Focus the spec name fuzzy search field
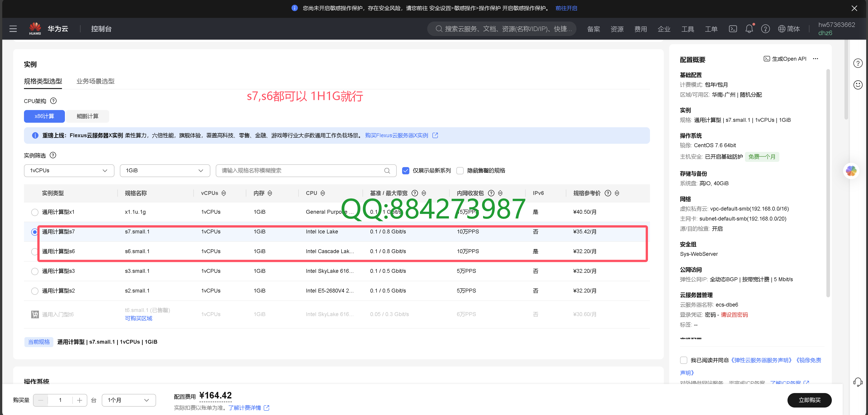This screenshot has height=415, width=868. 306,171
